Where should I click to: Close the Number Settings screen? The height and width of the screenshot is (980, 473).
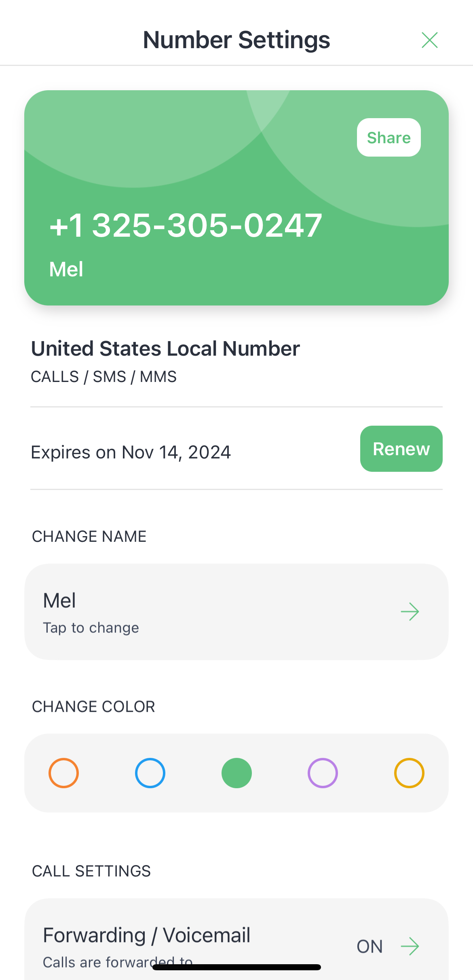coord(429,40)
